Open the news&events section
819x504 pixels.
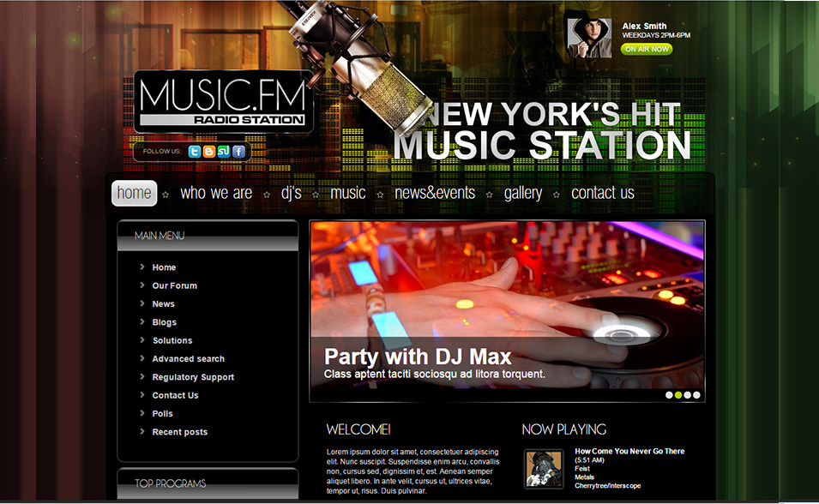(x=433, y=193)
